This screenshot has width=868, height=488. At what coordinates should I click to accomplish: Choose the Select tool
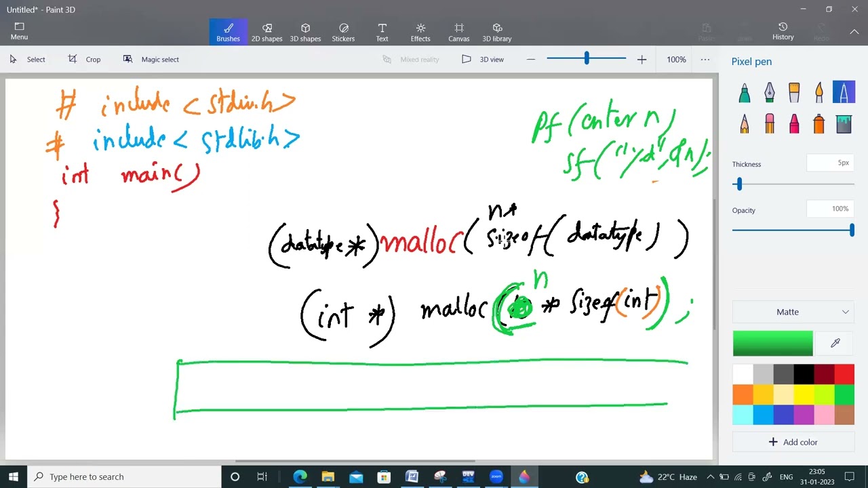coord(28,60)
